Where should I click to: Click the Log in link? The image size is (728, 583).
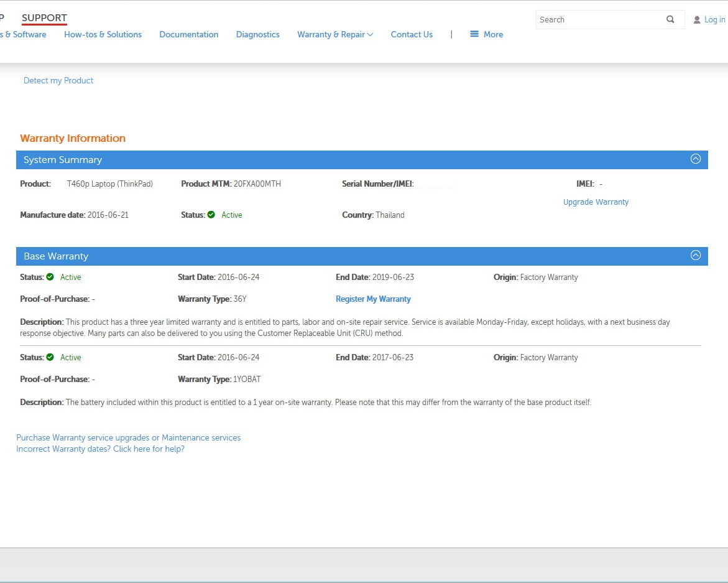pos(714,19)
